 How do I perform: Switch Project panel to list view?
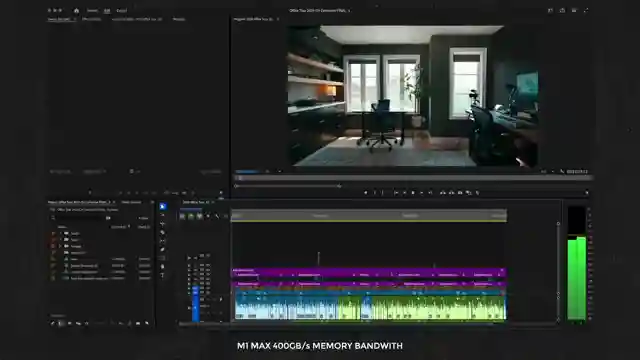pos(61,324)
